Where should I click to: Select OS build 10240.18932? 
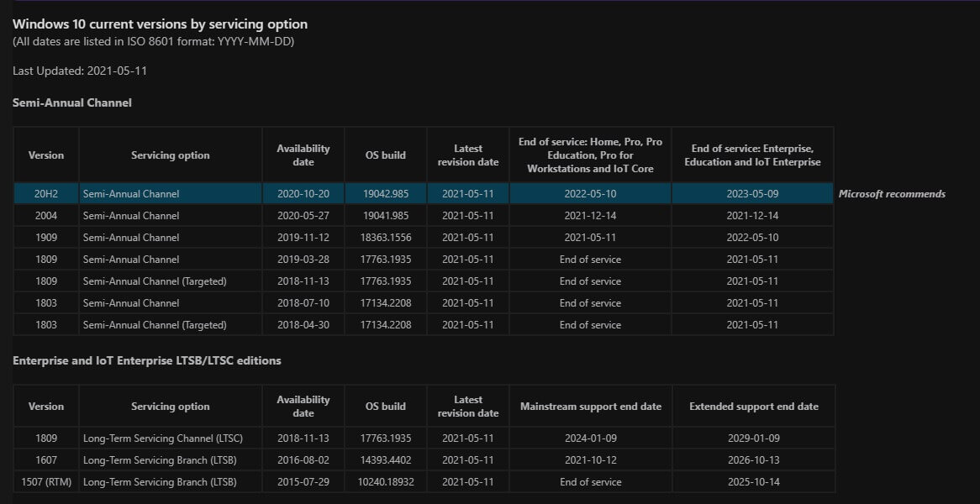pyautogui.click(x=386, y=482)
